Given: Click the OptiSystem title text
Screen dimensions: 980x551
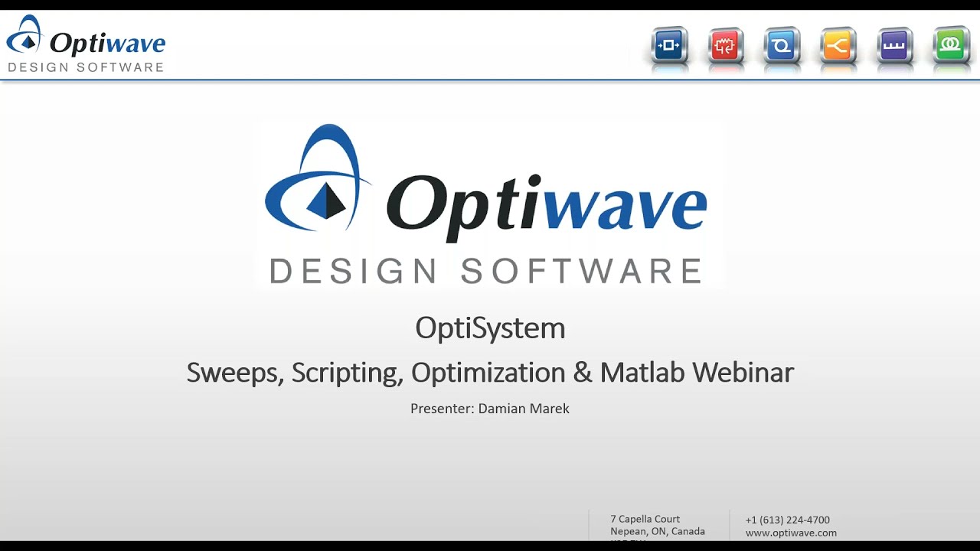Looking at the screenshot, I should [490, 328].
